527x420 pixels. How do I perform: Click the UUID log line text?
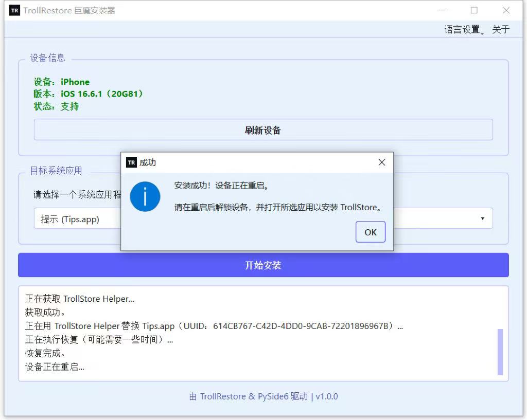pyautogui.click(x=214, y=326)
